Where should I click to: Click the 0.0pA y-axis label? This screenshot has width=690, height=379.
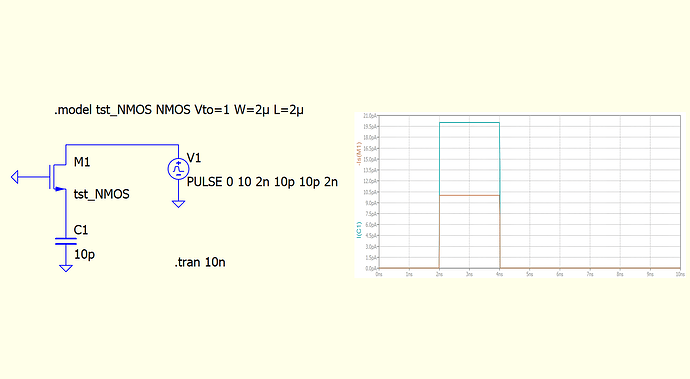pyautogui.click(x=371, y=269)
